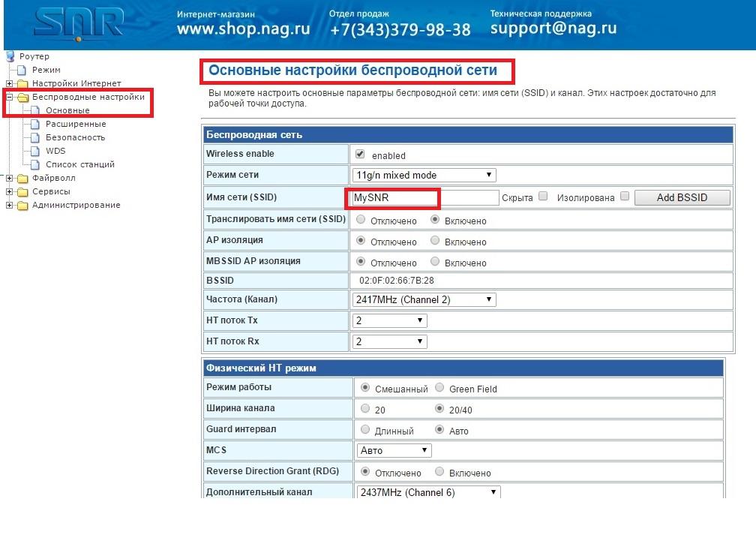Set channel width to 20 radio

(x=365, y=409)
